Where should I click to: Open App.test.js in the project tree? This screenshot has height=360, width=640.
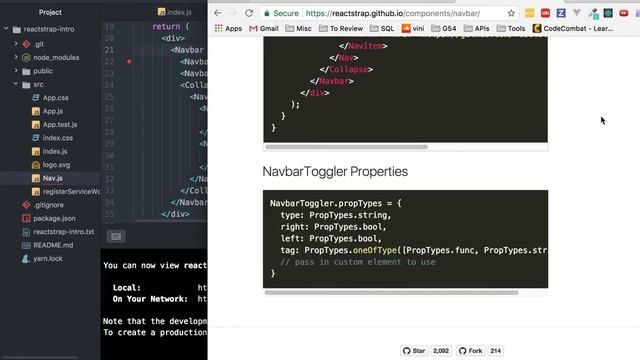point(54,124)
